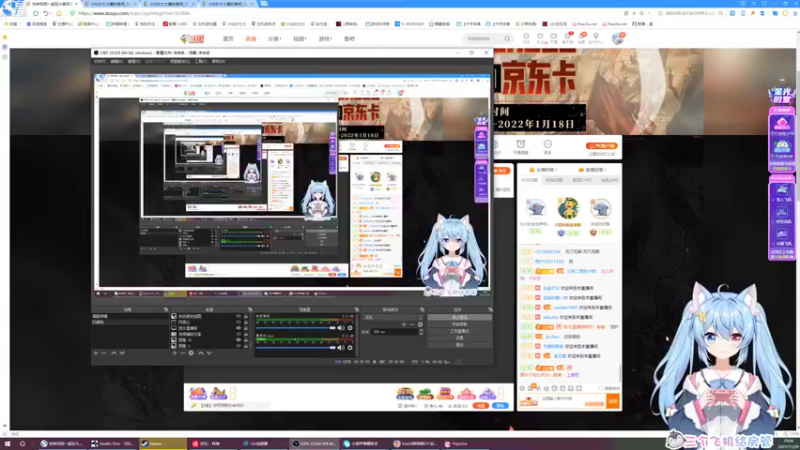Click the browser home button

coord(59,13)
